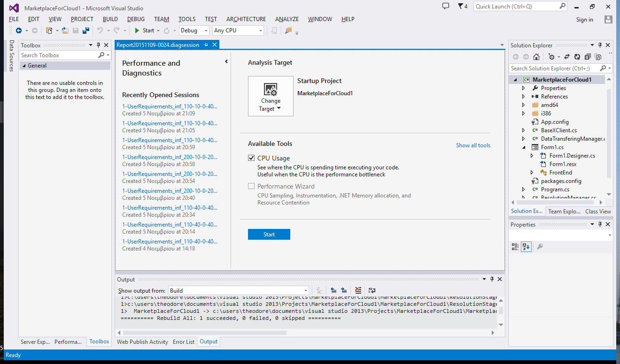Click the Save All toolbar icon
Screen dimensions: 620x364
(86, 30)
